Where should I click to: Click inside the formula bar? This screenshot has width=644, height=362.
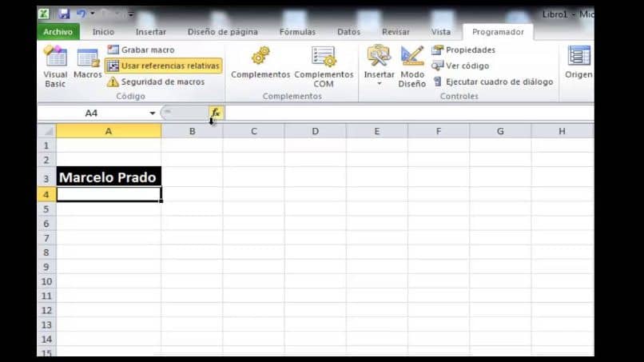click(x=408, y=113)
